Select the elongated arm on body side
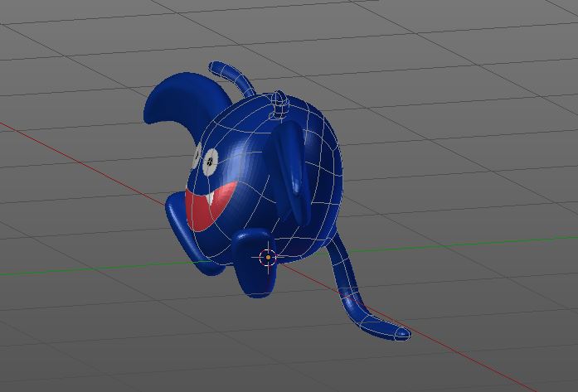 [293, 172]
